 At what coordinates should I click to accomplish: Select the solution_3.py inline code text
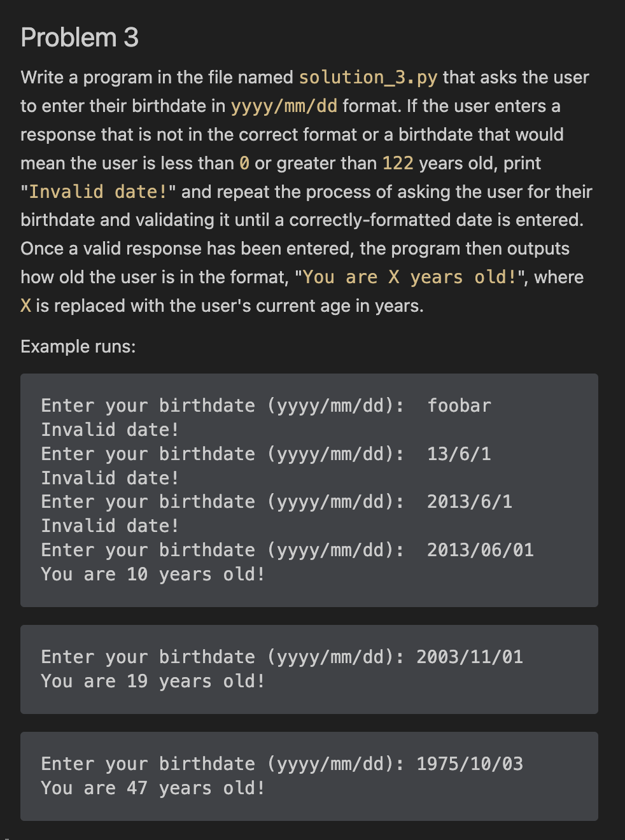point(368,78)
